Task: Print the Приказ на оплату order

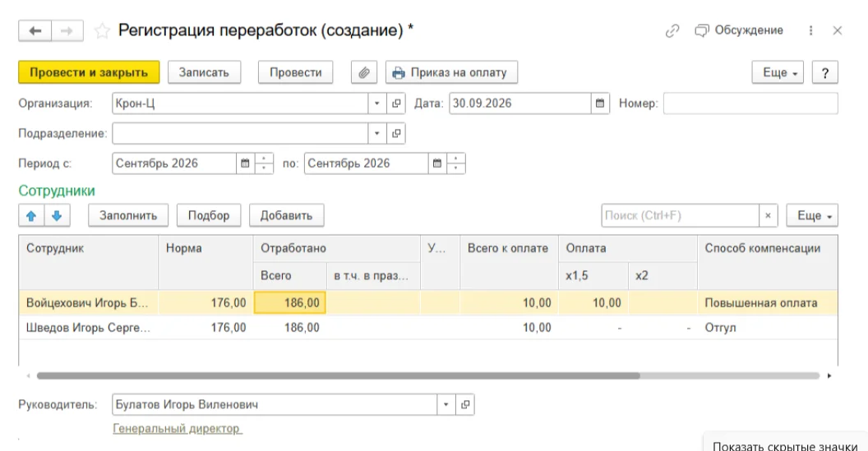Action: pyautogui.click(x=451, y=72)
